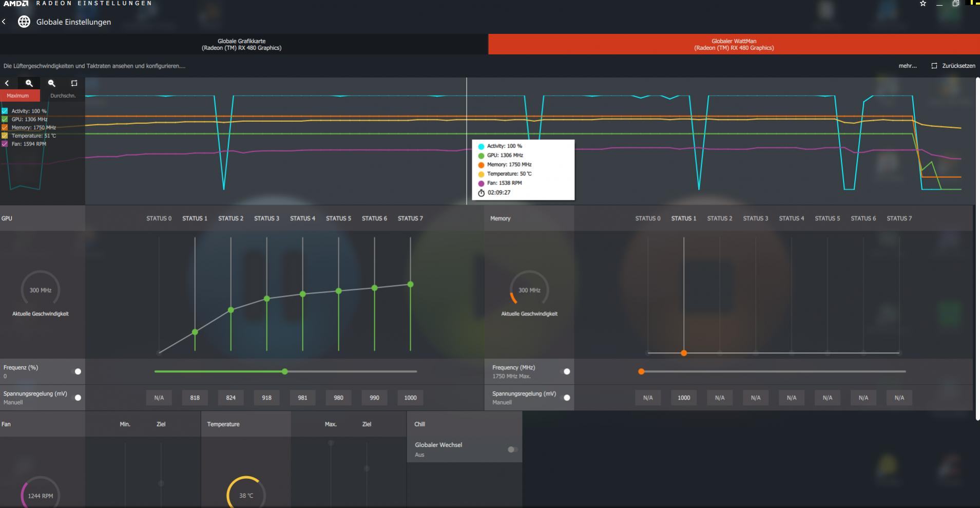Click the Memory frequency slider handle
The height and width of the screenshot is (508, 980).
point(641,371)
